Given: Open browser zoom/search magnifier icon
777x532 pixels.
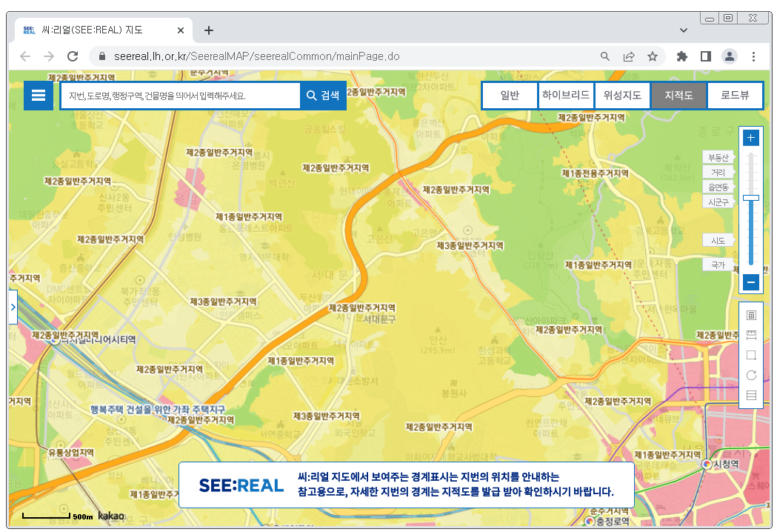Looking at the screenshot, I should click(x=605, y=56).
